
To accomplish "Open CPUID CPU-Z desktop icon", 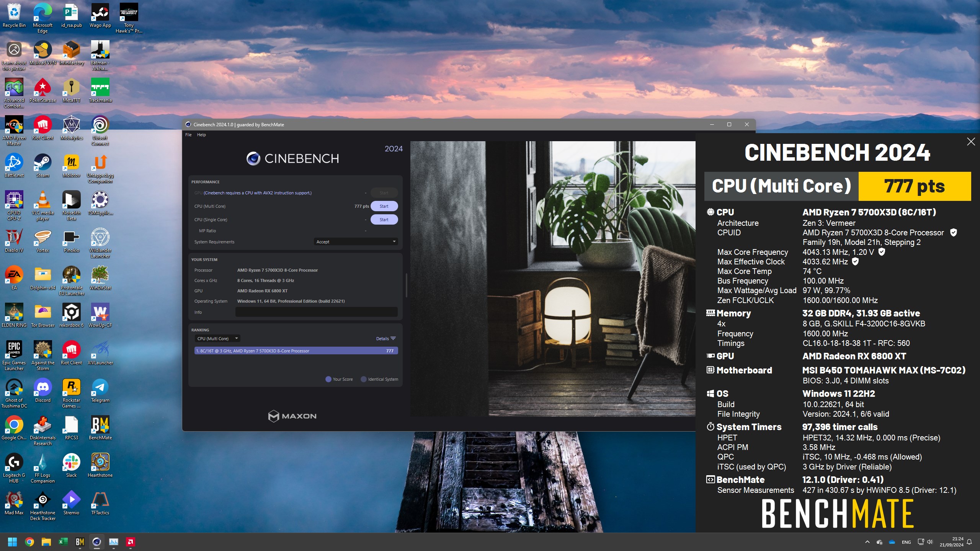I will (14, 206).
